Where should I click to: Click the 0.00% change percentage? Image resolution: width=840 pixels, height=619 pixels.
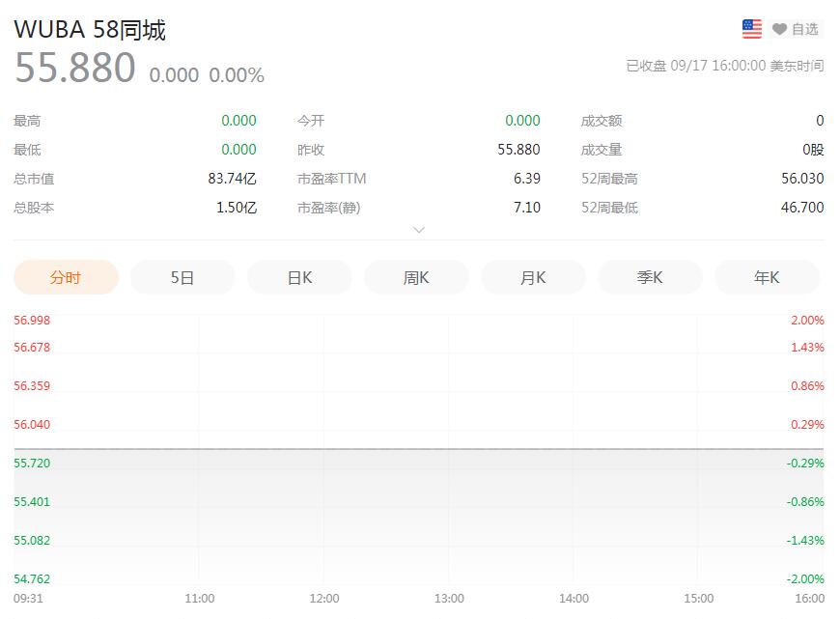coord(237,75)
